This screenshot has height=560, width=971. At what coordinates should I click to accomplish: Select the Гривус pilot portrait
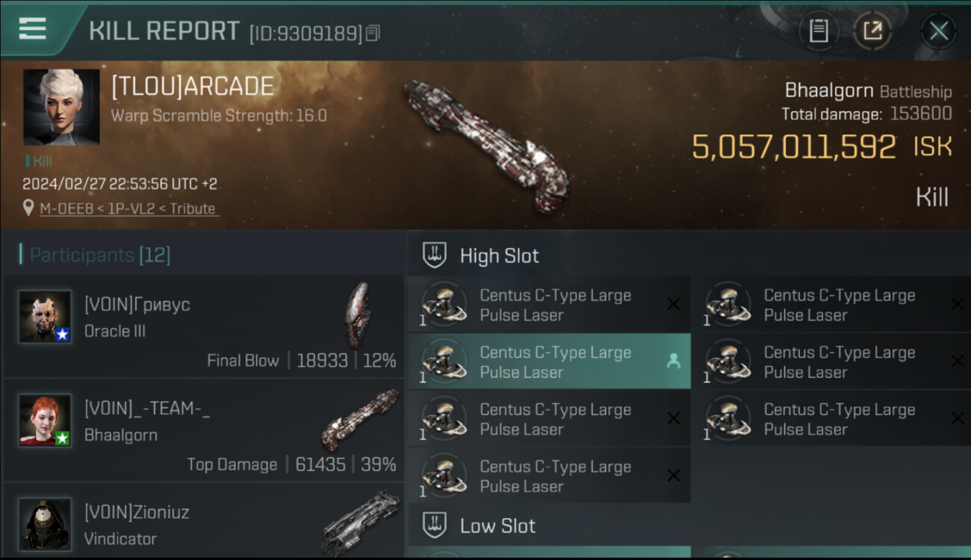tap(45, 317)
